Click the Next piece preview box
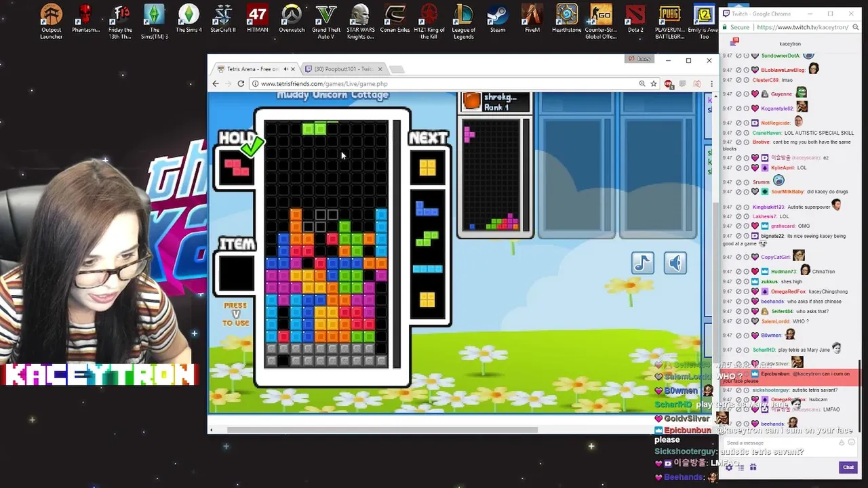This screenshot has width=868, height=488. [427, 167]
